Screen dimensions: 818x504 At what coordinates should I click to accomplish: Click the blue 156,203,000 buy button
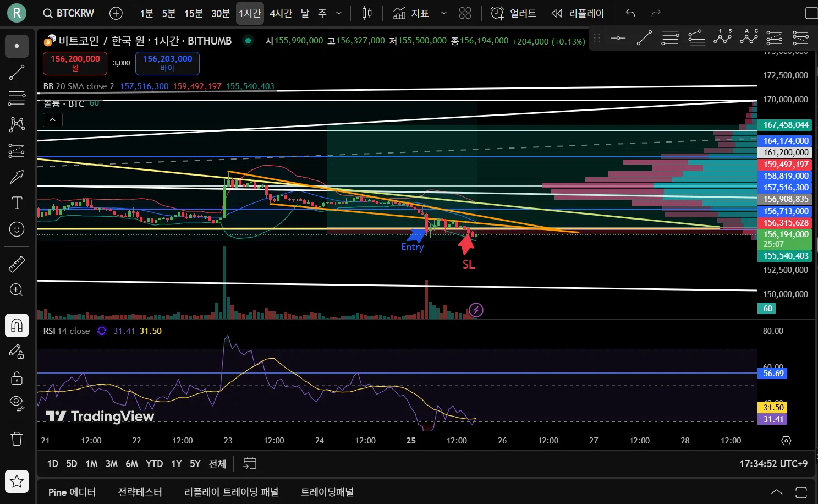[167, 63]
